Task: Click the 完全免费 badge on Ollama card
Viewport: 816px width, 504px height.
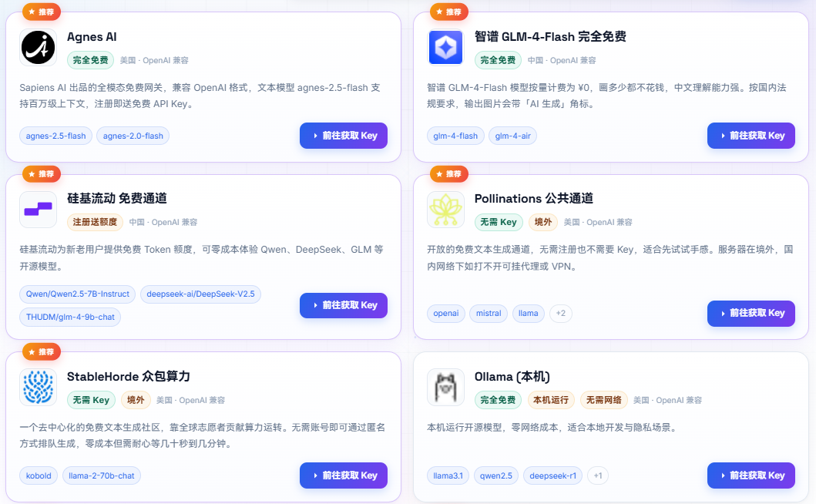Action: [x=498, y=400]
